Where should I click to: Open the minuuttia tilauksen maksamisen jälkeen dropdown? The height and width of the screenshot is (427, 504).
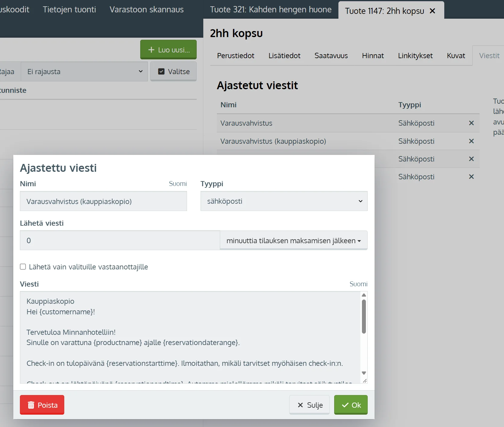click(x=293, y=240)
